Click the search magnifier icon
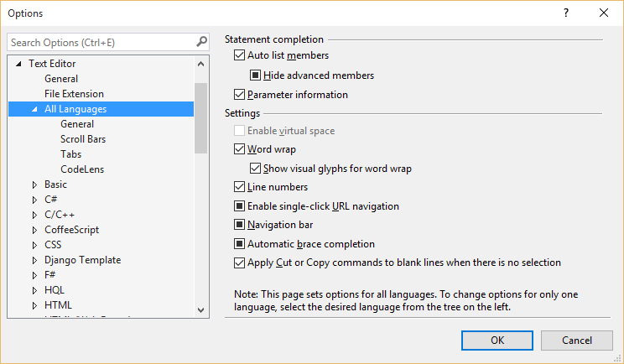Image resolution: width=624 pixels, height=364 pixels. pos(201,42)
